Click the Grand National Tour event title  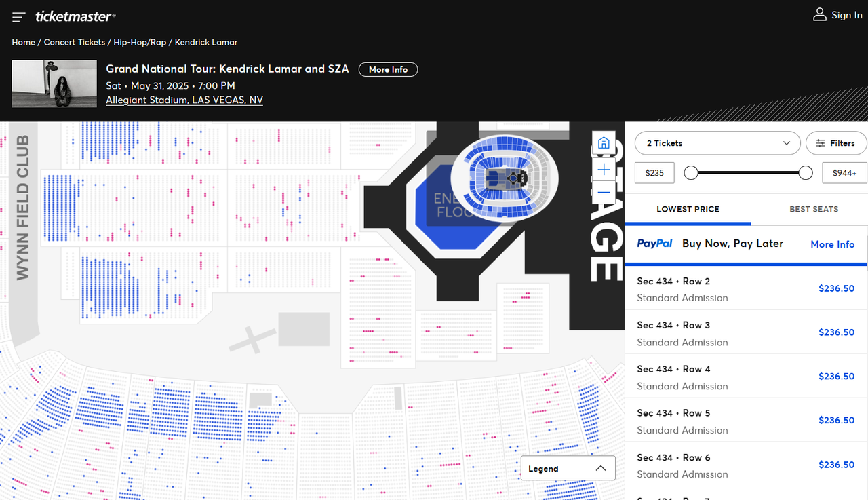point(227,69)
